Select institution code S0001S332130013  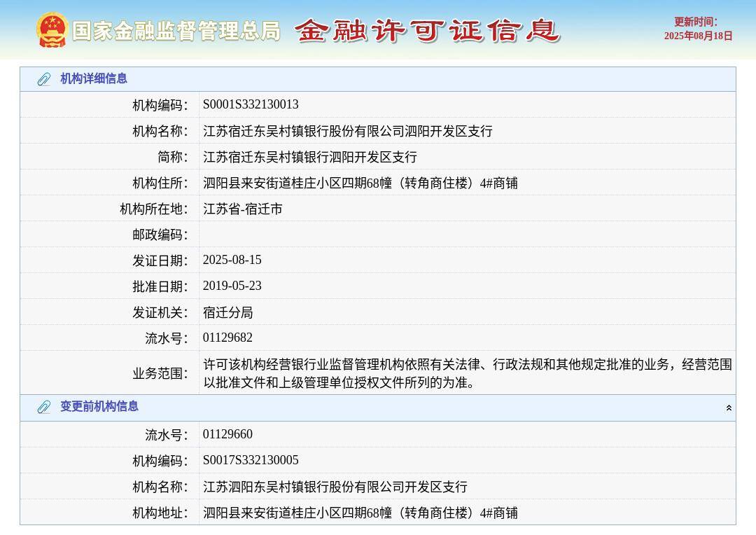tap(251, 104)
